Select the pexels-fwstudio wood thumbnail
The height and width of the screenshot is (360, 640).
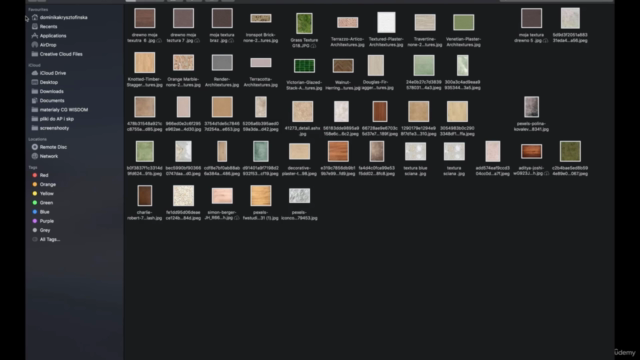[261, 196]
